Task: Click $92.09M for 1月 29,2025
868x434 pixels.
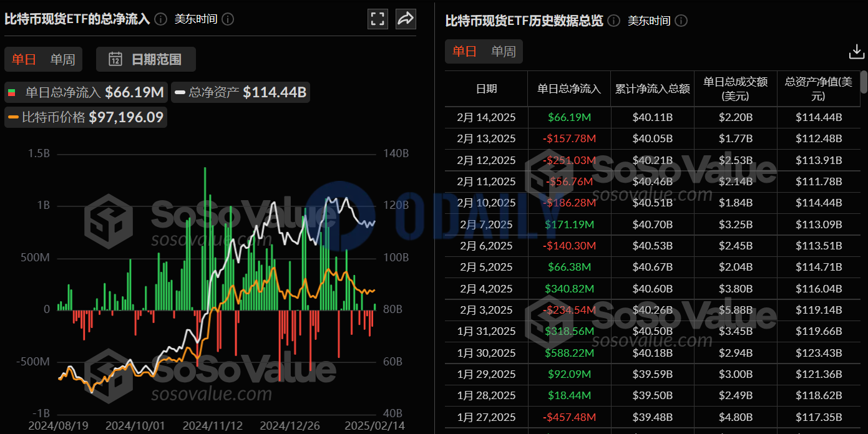Action: [x=569, y=374]
